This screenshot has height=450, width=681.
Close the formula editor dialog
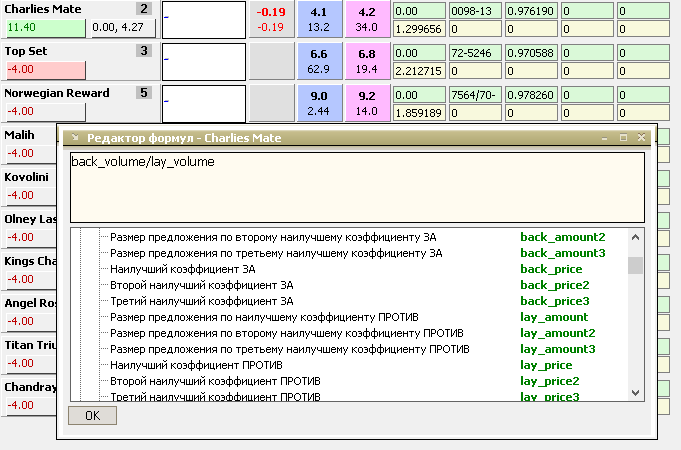[641, 138]
